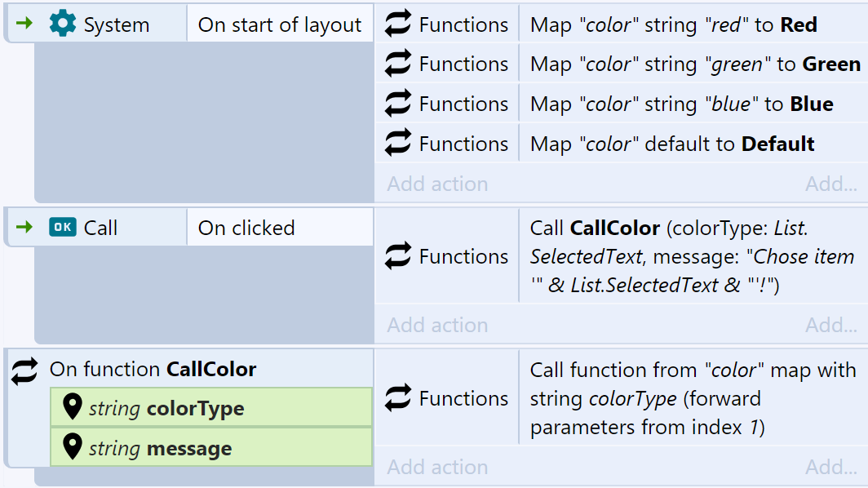Click the green arrow beside the Call event
This screenshot has height=488, width=868.
(24, 227)
